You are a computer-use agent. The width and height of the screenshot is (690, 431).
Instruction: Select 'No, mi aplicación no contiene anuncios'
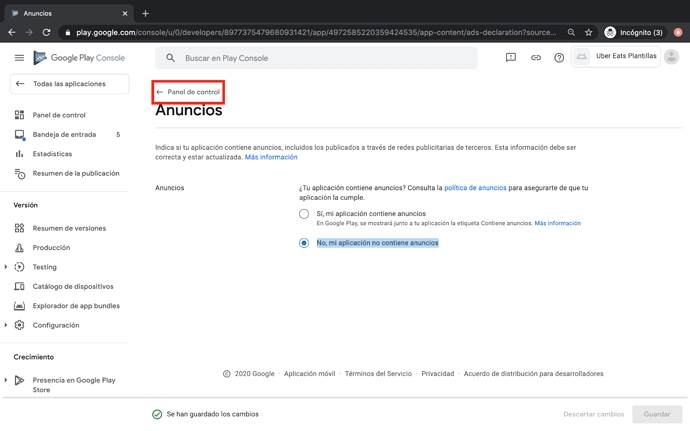point(304,243)
